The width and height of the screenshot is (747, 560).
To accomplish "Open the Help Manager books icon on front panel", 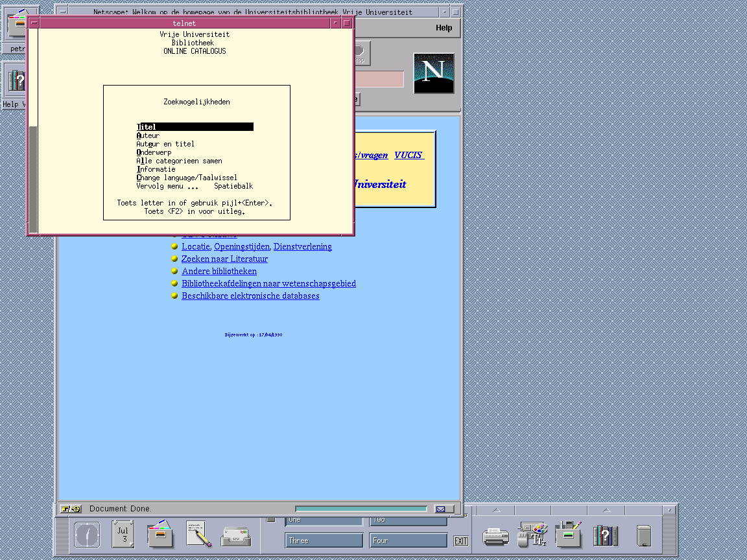I will tap(606, 535).
